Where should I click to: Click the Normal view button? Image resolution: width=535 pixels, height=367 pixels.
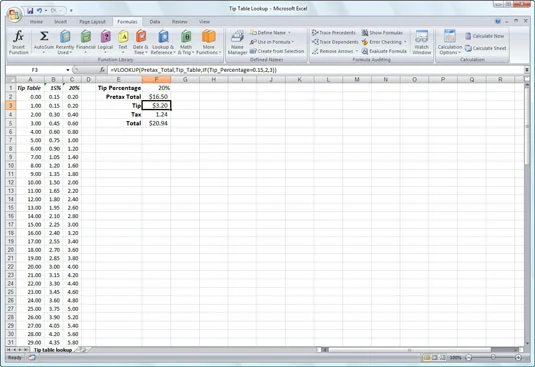tap(426, 357)
